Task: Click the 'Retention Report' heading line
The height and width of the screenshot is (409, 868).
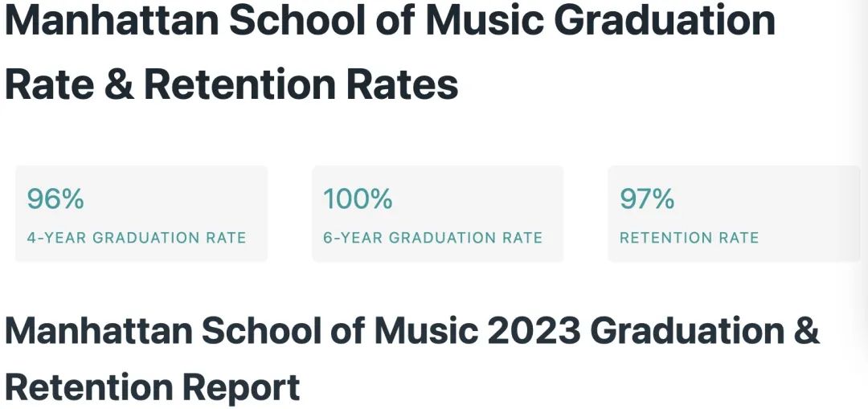Action: point(152,387)
